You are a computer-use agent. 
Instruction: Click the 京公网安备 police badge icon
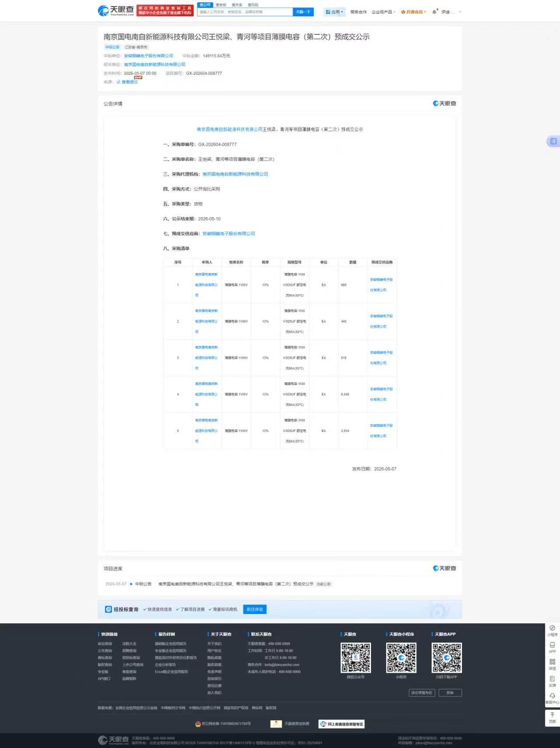tap(198, 724)
